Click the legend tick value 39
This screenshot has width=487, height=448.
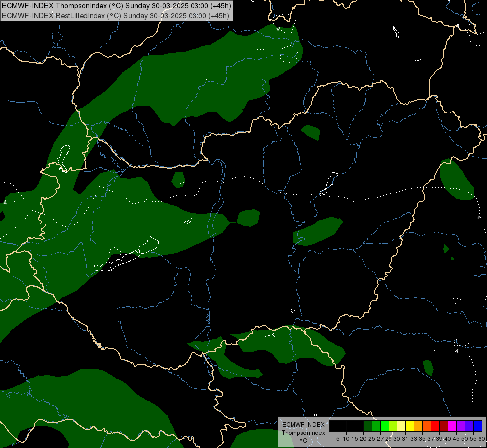(439, 439)
